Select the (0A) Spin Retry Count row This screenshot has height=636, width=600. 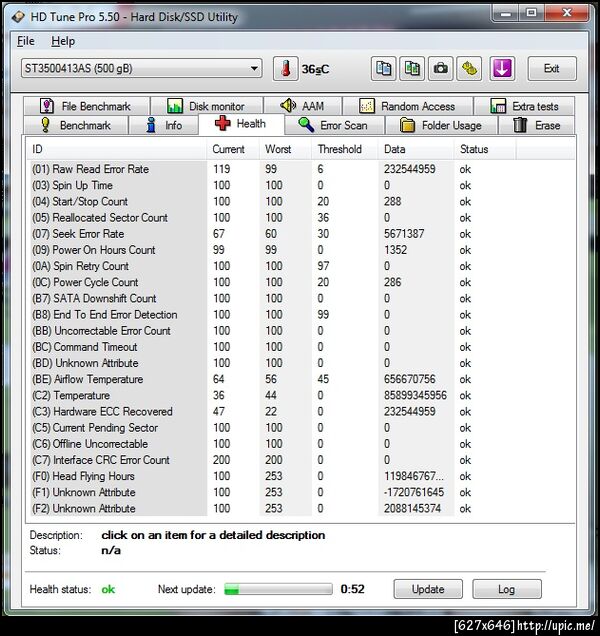(300, 266)
